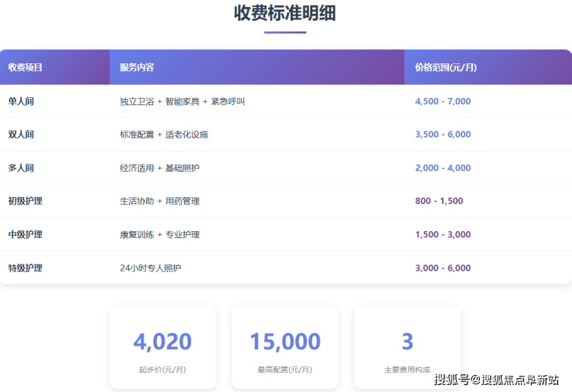The height and width of the screenshot is (392, 572).
Task: Select the 单人间 row label
Action: coord(21,101)
